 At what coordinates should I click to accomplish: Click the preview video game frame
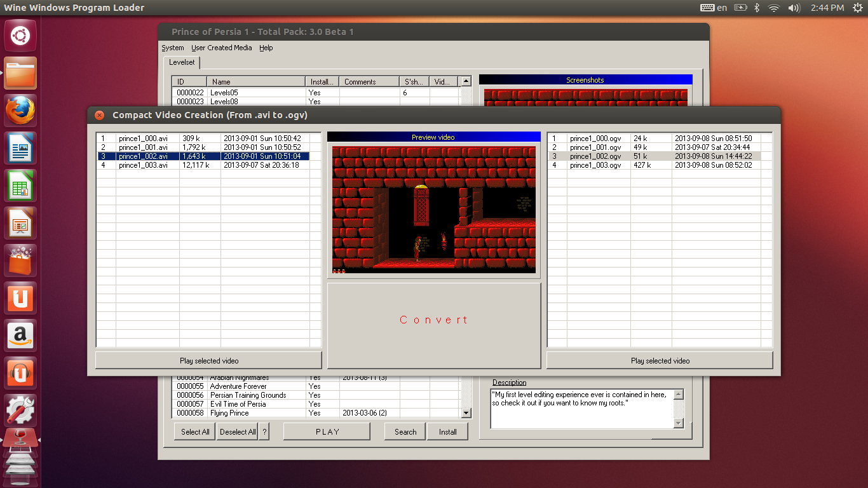tap(434, 210)
